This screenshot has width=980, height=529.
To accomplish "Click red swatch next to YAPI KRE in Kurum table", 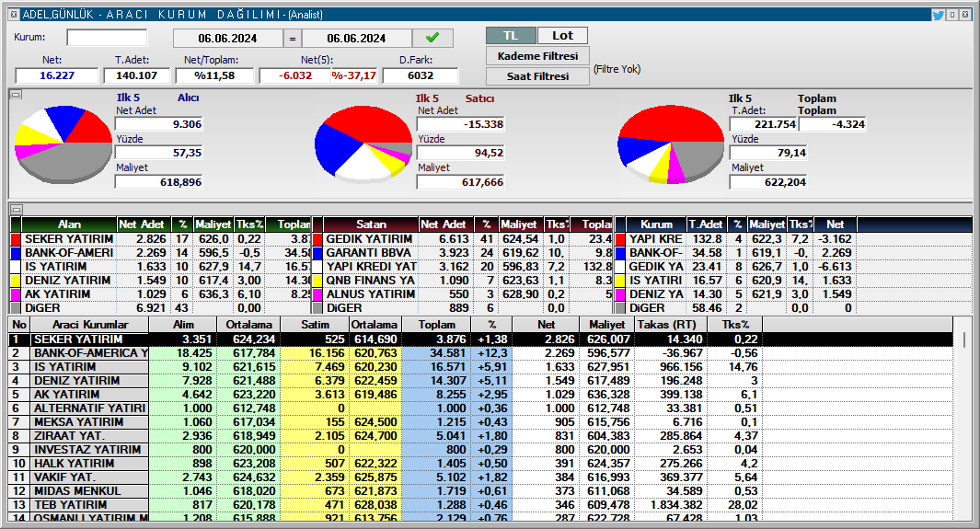I will click(x=620, y=239).
